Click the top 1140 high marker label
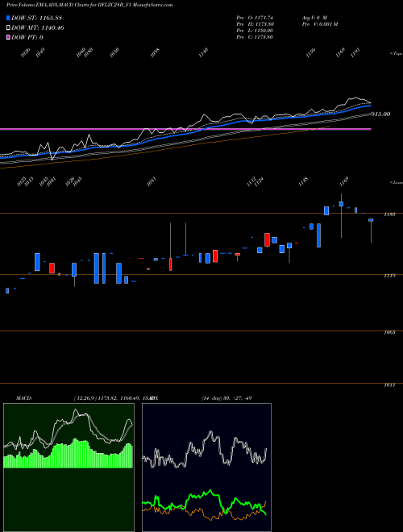This screenshot has width=403, height=532. (203, 52)
